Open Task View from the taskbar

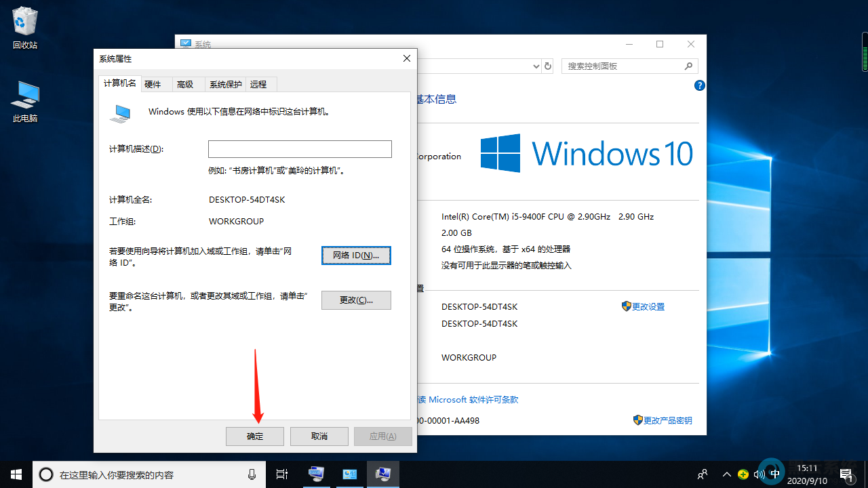pos(281,474)
